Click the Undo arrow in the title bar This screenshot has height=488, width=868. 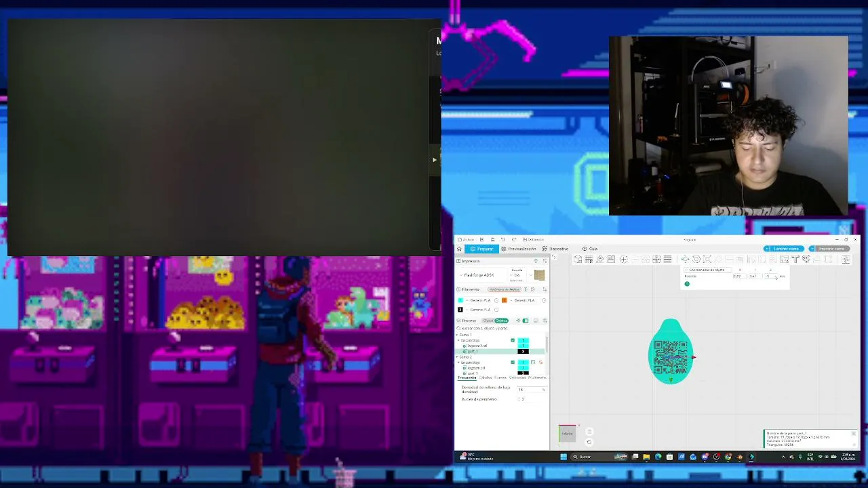click(x=502, y=239)
